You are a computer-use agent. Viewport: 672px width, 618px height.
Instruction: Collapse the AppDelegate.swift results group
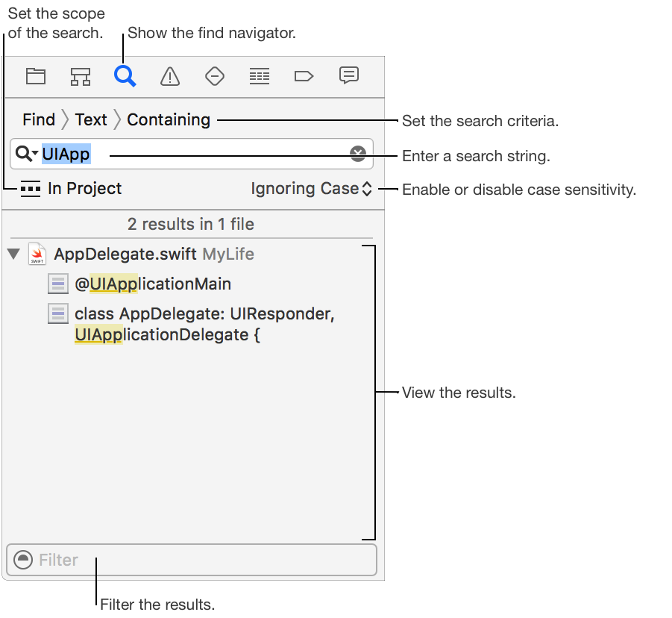(13, 255)
